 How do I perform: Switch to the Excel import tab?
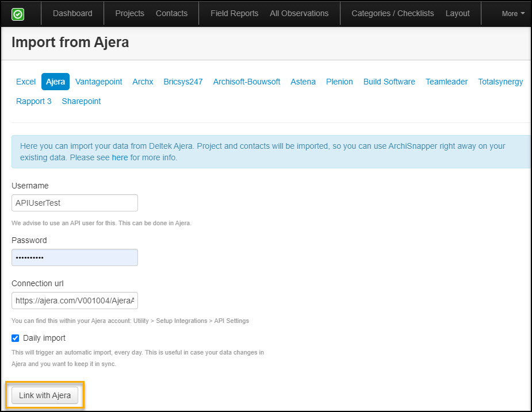26,82
